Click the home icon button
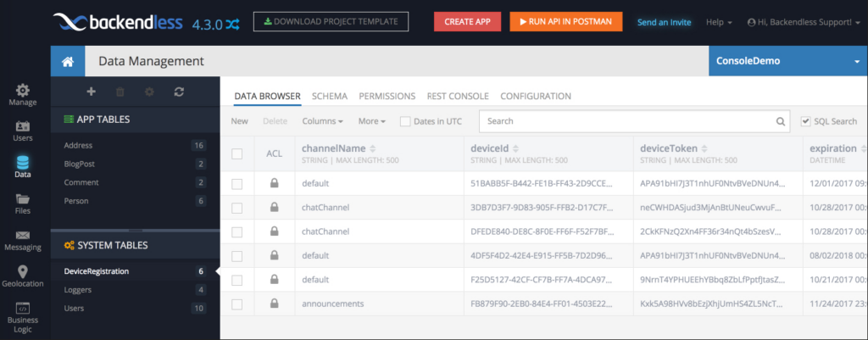This screenshot has width=868, height=340. (67, 62)
